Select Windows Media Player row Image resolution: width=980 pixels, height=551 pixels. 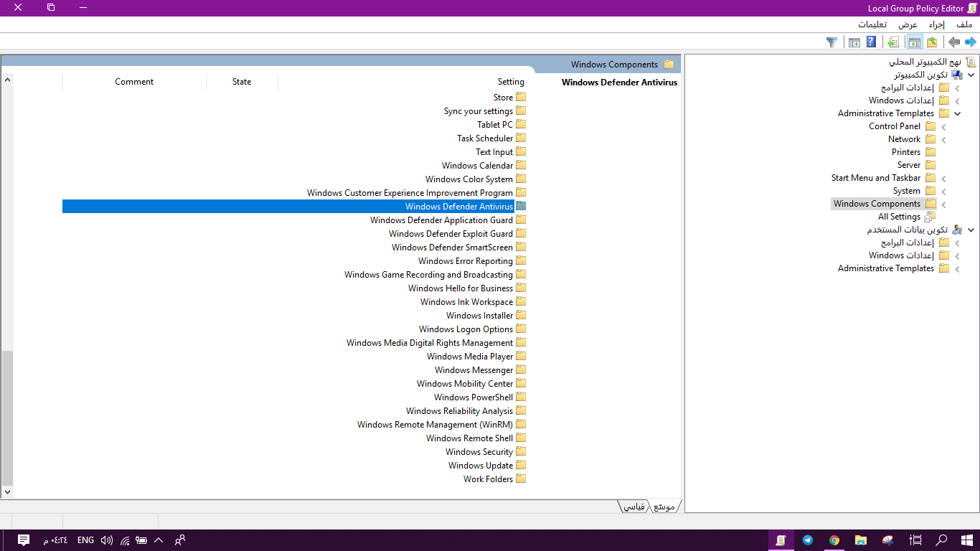(x=294, y=356)
